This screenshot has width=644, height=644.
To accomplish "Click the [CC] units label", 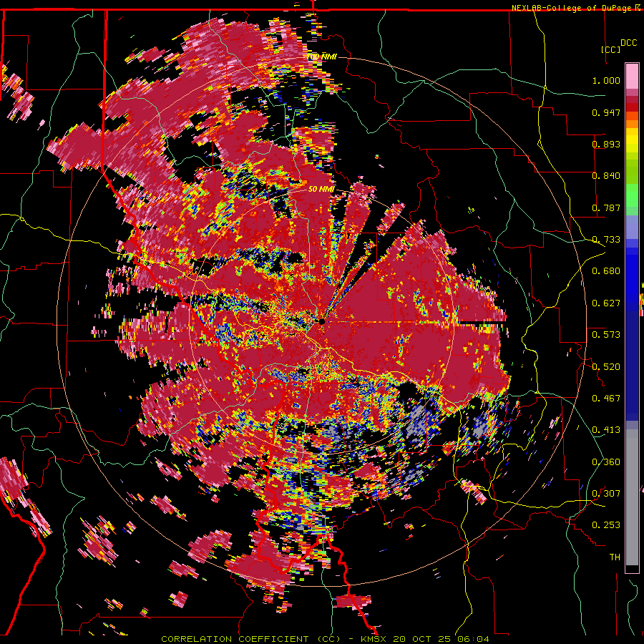I will (x=610, y=49).
